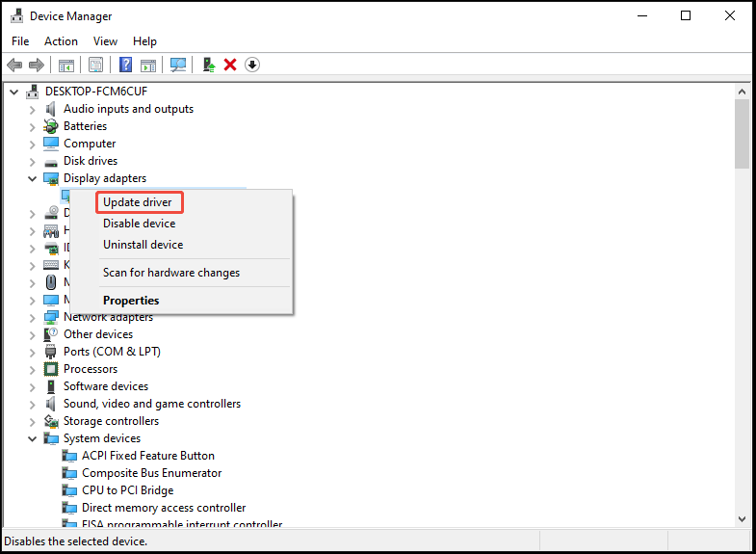Screen dimensions: 756x554
Task: Click the Display adapters category icon
Action: pyautogui.click(x=51, y=179)
